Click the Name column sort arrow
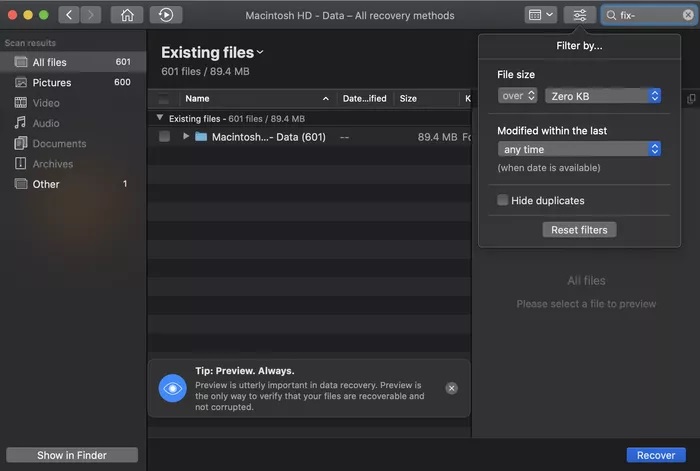700x471 pixels. 326,99
